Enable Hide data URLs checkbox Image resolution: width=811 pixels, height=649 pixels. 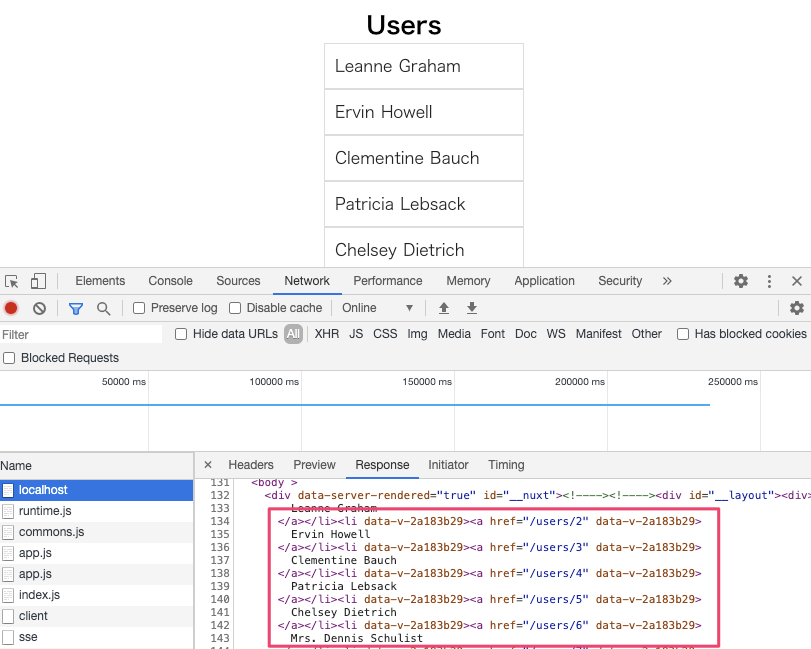[182, 334]
